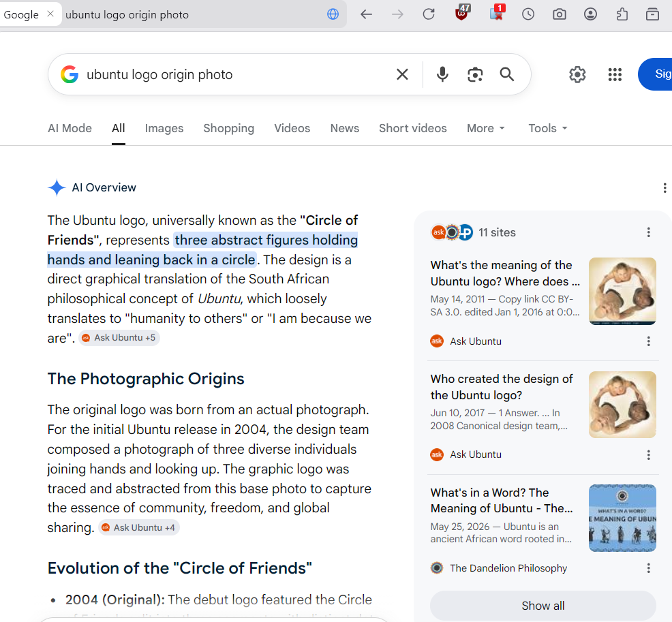This screenshot has width=672, height=622.
Task: Expand the Tools dropdown
Action: (x=548, y=128)
